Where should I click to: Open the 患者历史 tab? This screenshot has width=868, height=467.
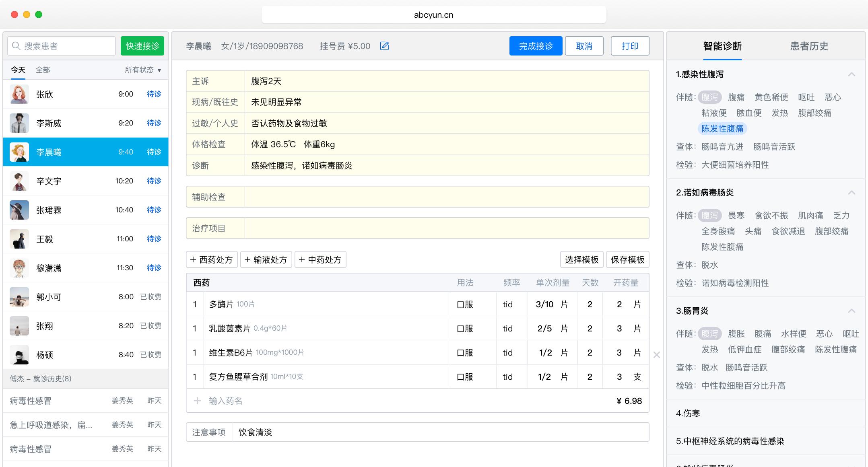[809, 46]
